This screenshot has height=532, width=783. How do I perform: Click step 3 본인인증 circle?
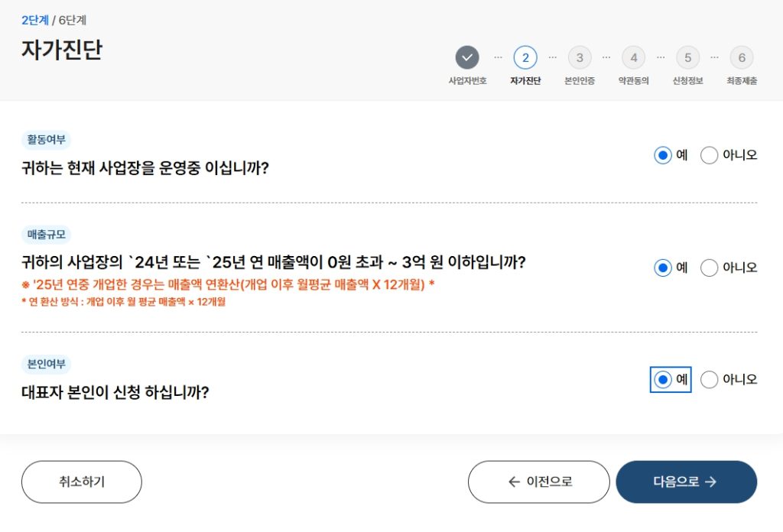point(580,57)
